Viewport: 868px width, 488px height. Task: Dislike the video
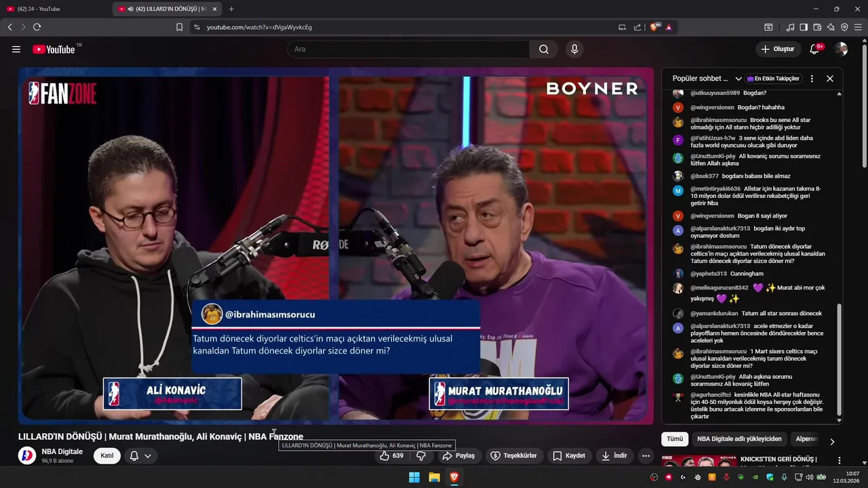[x=420, y=455]
